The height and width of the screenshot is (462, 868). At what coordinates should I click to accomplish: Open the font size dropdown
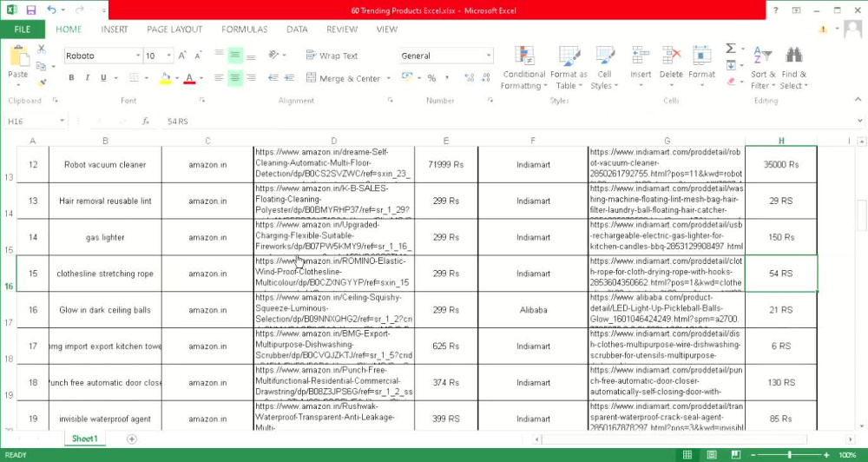click(x=169, y=56)
